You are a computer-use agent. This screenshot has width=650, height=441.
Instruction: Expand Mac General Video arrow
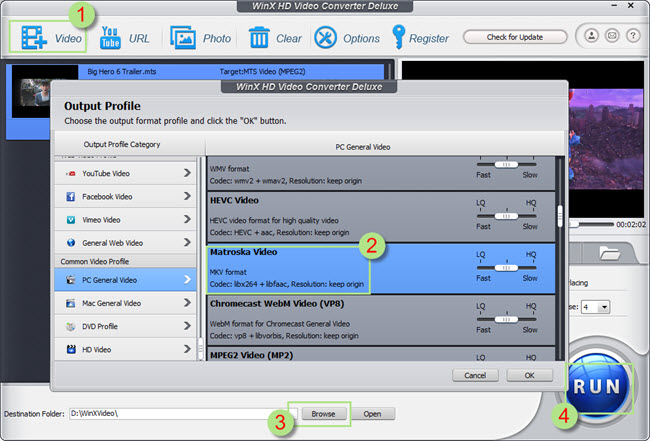point(187,303)
